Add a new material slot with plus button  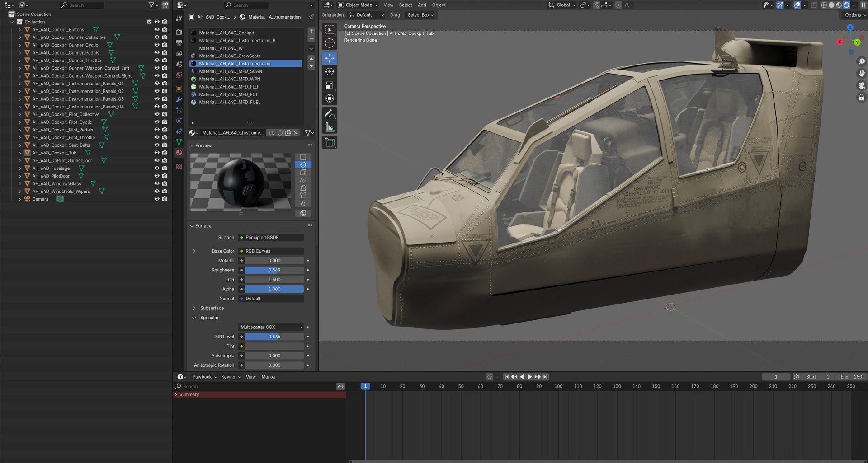coord(311,31)
